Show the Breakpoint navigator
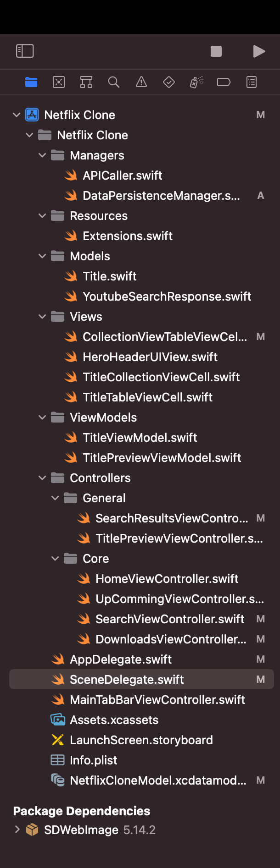Viewport: 280px width, 868px height. (x=224, y=82)
